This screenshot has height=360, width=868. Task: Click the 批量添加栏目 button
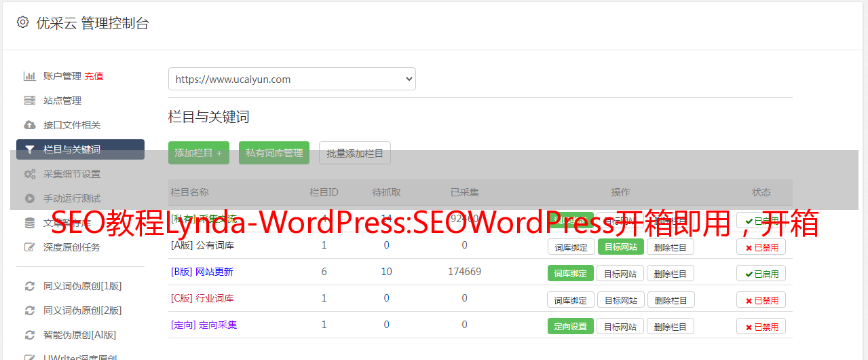click(x=355, y=153)
